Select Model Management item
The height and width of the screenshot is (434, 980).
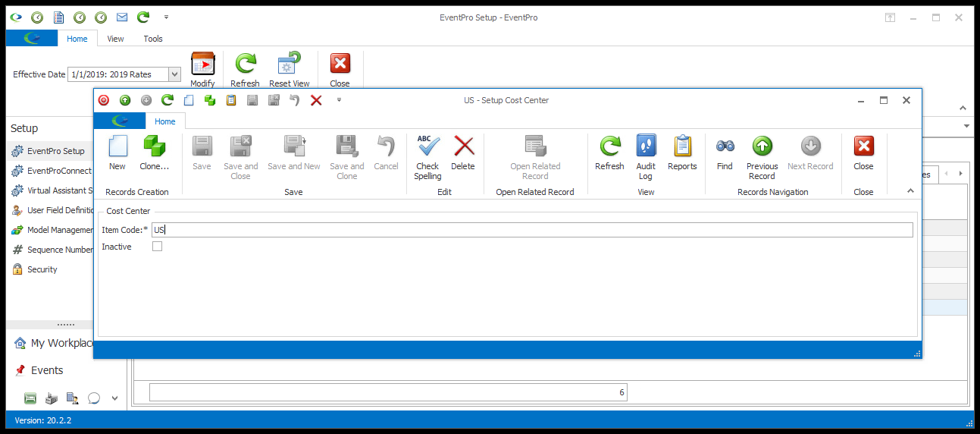click(50, 230)
